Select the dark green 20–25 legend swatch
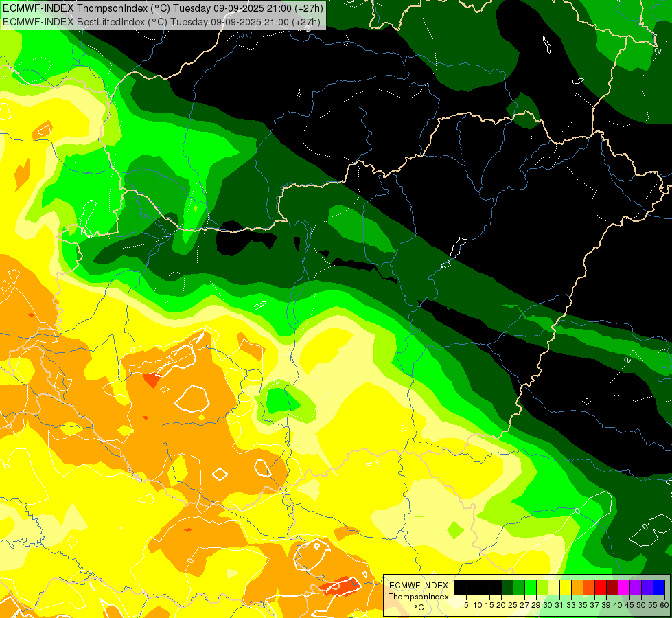This screenshot has height=618, width=672. [507, 587]
